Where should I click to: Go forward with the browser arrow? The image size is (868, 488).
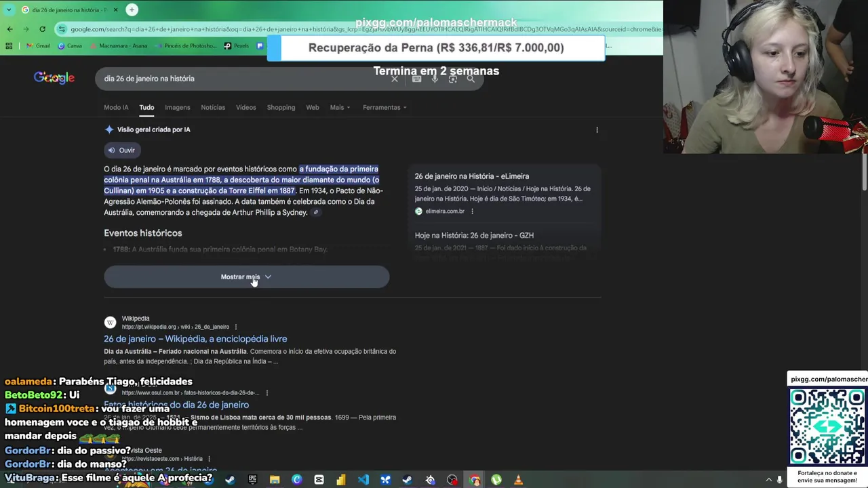point(26,29)
